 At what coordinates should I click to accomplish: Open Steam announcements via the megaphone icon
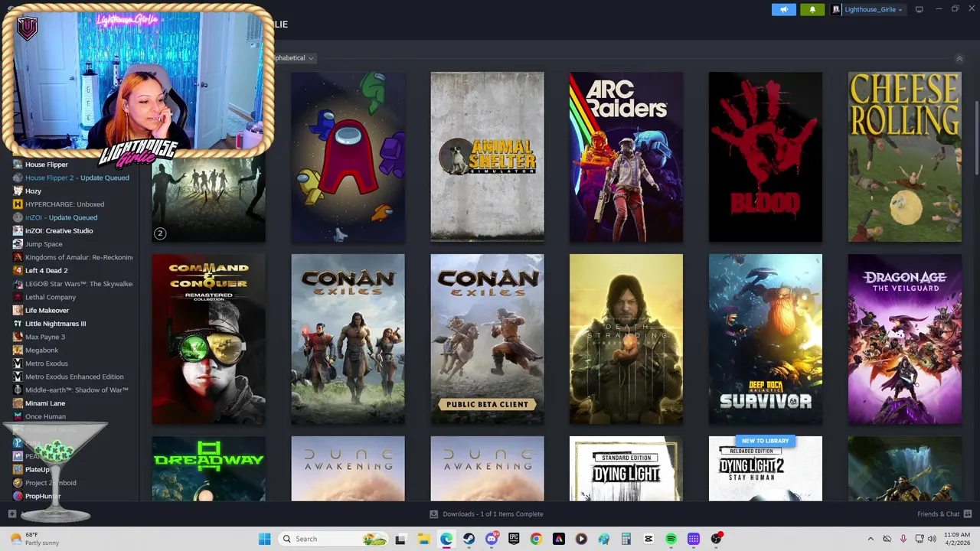(x=783, y=9)
